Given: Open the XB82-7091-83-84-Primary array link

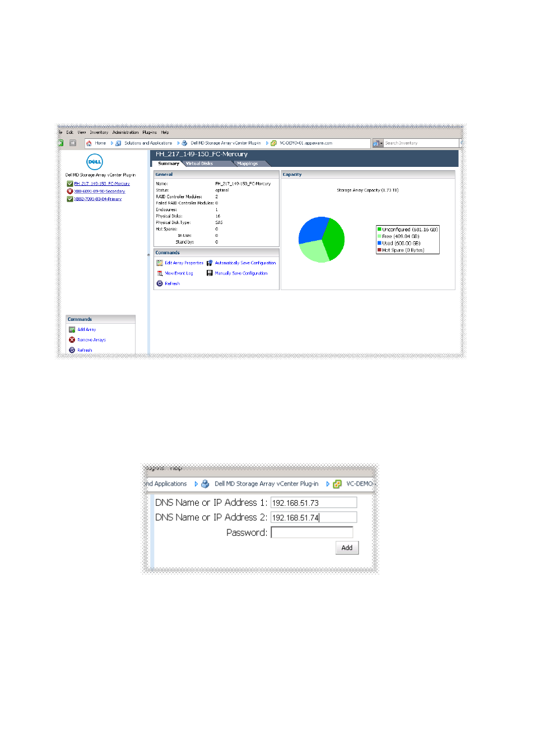Looking at the screenshot, I should coord(98,199).
